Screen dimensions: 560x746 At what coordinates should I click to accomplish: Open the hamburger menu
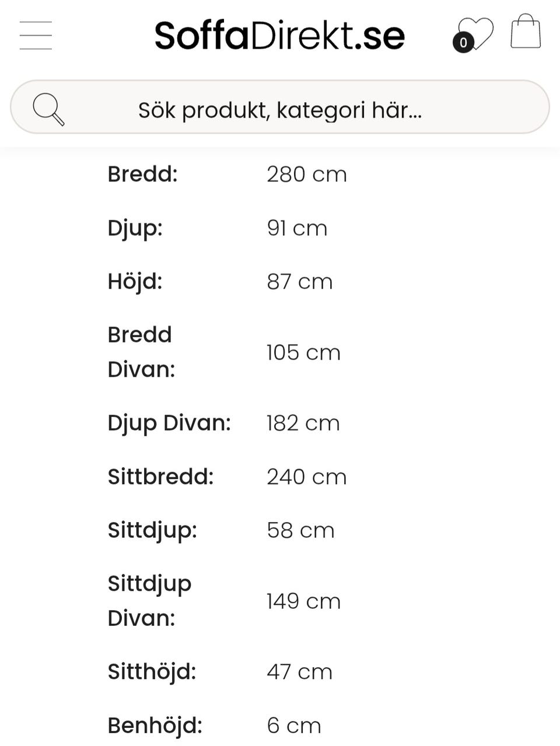(36, 35)
